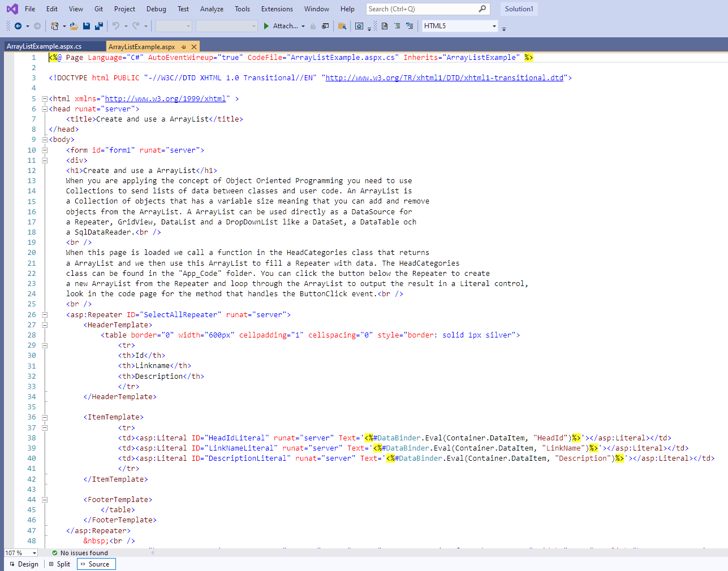728x571 pixels.
Task: Navigate backward with the back arrow
Action: [x=18, y=26]
